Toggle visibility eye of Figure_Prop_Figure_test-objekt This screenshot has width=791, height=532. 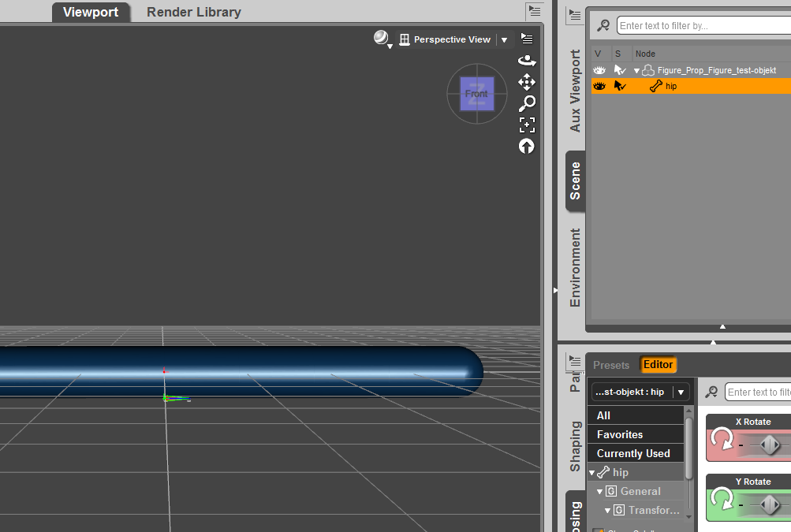click(599, 70)
